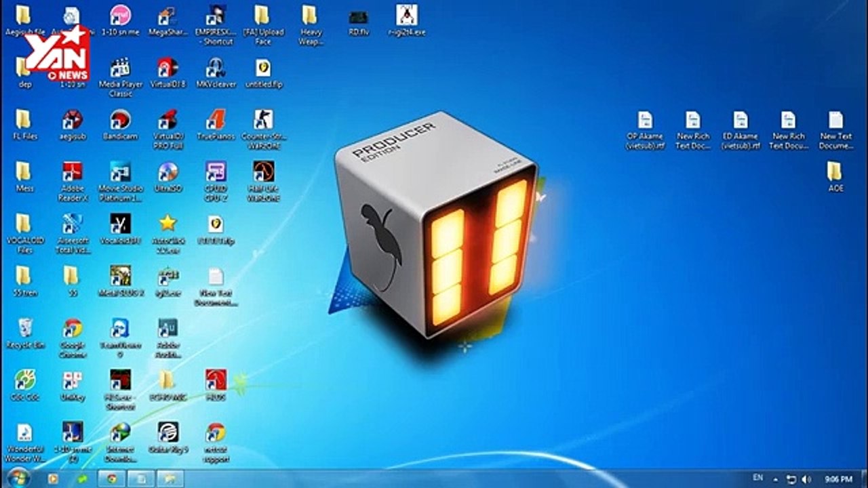Click the Chrome button in taskbar
The image size is (868, 488).
pyautogui.click(x=111, y=479)
